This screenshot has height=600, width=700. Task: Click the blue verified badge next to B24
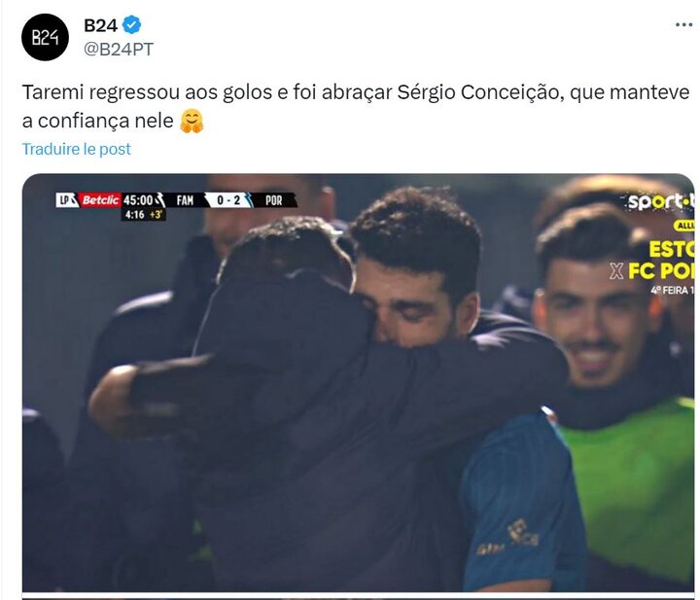pyautogui.click(x=131, y=25)
